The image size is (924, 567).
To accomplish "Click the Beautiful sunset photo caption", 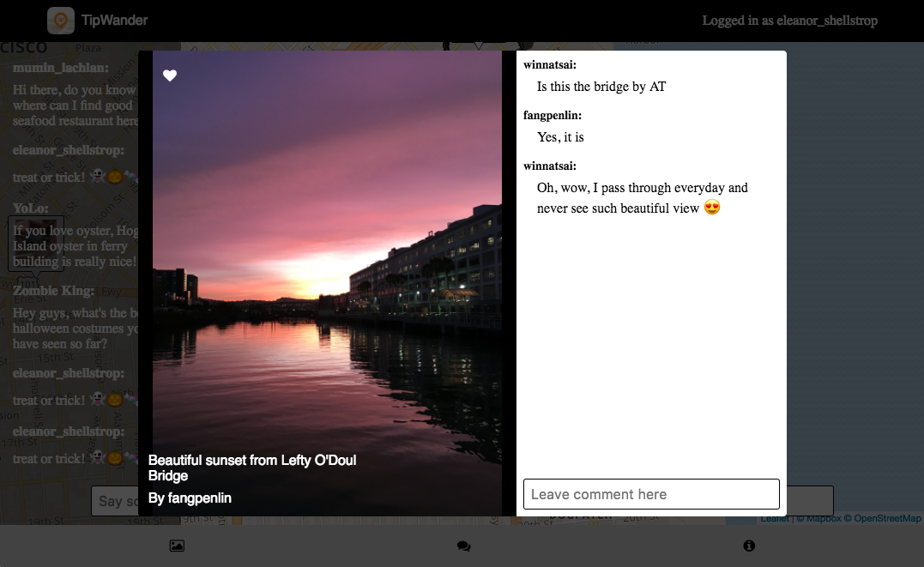I will tap(252, 468).
